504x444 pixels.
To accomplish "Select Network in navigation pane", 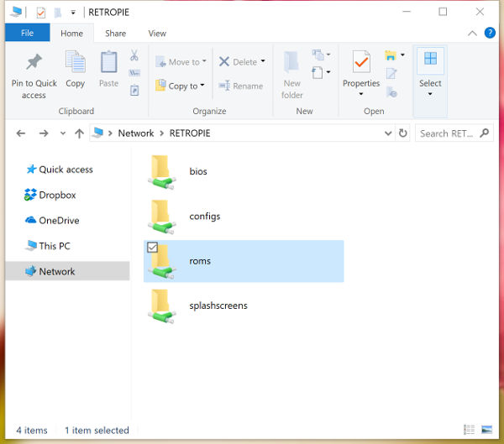I will (67, 271).
